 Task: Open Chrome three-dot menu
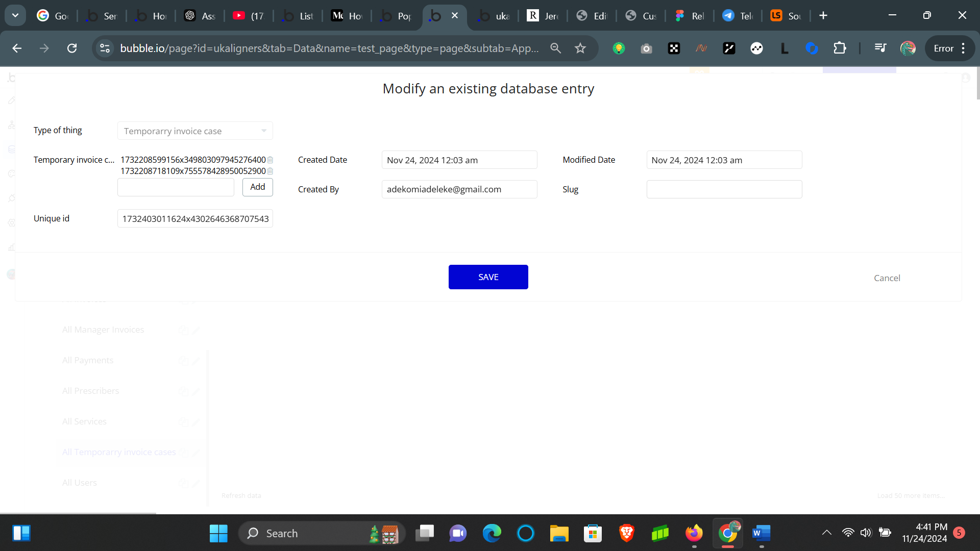(x=963, y=48)
